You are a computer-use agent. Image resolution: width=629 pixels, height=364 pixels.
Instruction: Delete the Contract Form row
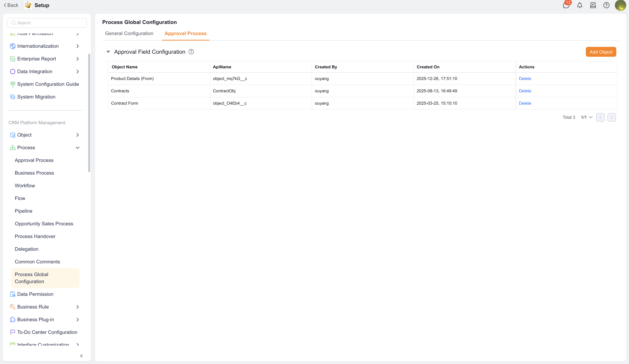[525, 103]
